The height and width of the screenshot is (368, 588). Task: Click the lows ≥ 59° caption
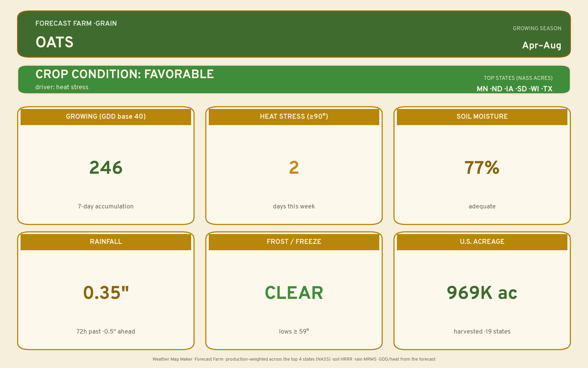pos(294,332)
